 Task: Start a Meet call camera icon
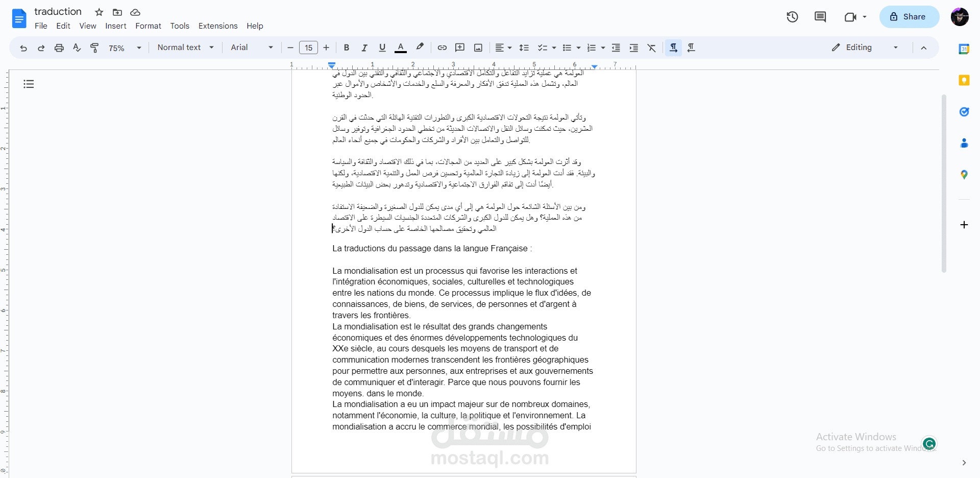(850, 17)
